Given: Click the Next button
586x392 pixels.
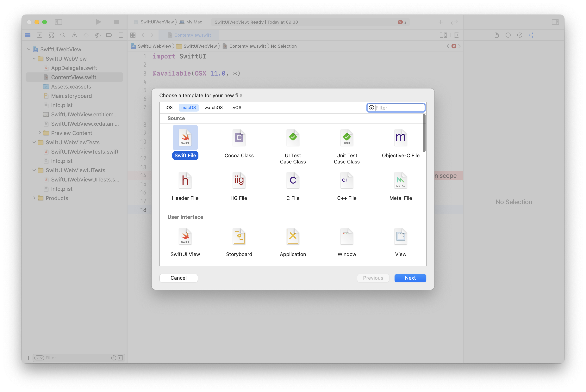Looking at the screenshot, I should pos(410,278).
